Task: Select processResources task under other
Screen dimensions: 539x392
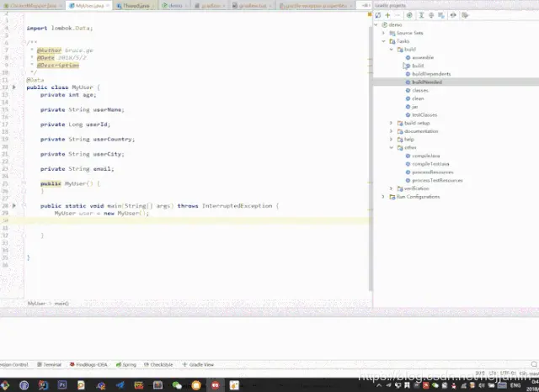Action: point(430,172)
